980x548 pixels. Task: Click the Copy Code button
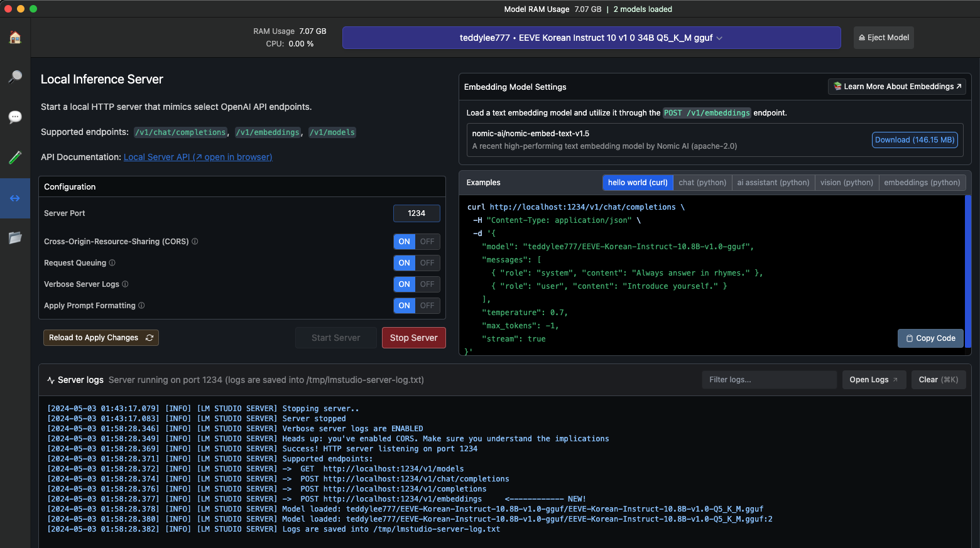[930, 338]
